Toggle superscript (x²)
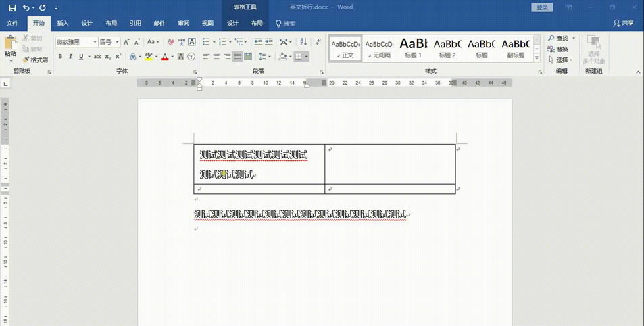 [x=118, y=56]
